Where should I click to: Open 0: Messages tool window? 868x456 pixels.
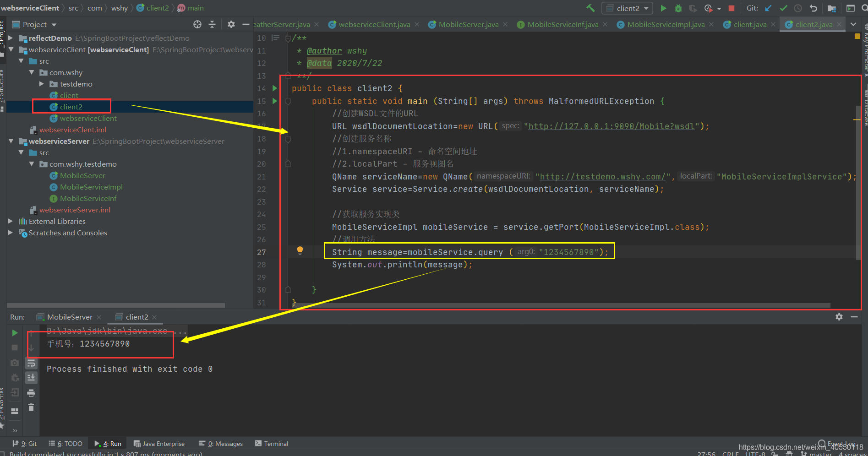tap(221, 444)
